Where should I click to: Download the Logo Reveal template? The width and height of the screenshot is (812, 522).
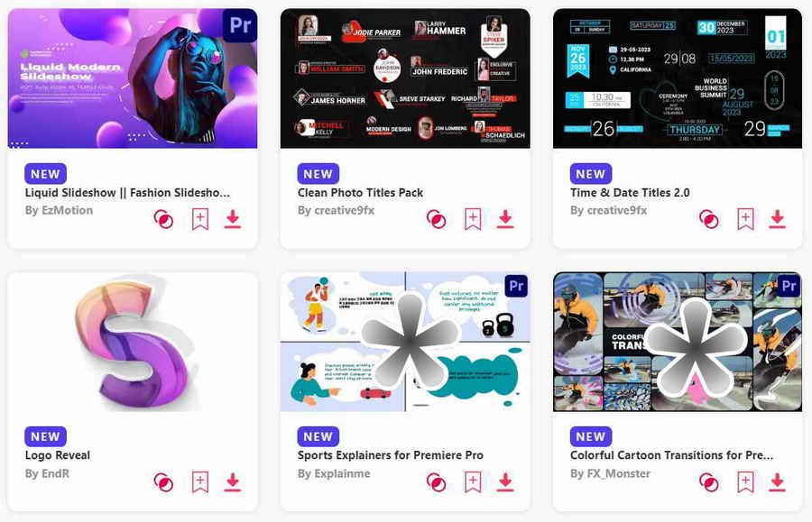233,482
